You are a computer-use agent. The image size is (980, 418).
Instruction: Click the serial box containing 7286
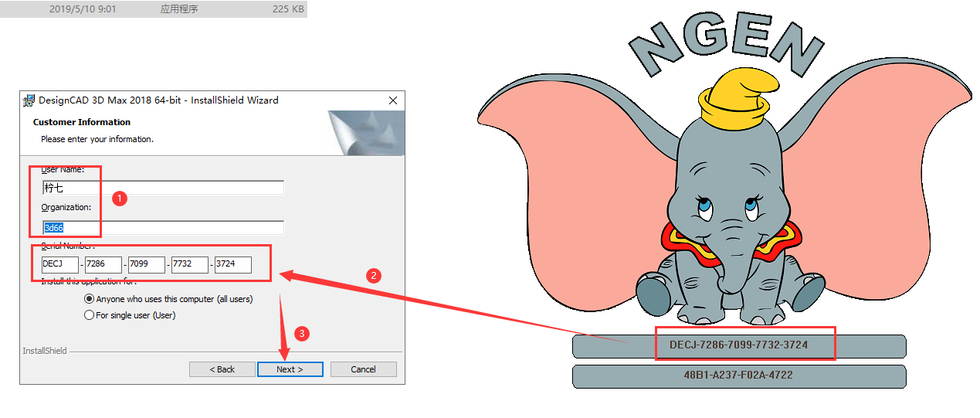(103, 265)
